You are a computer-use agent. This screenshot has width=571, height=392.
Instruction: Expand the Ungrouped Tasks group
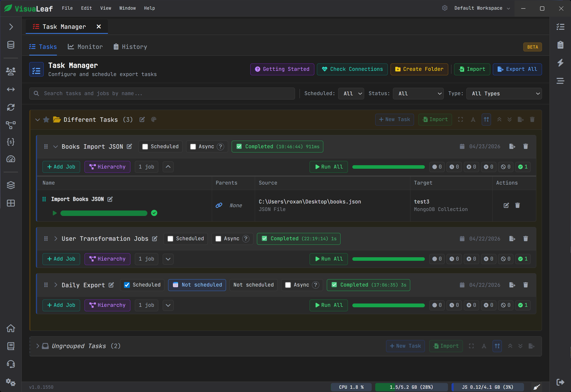[37, 346]
